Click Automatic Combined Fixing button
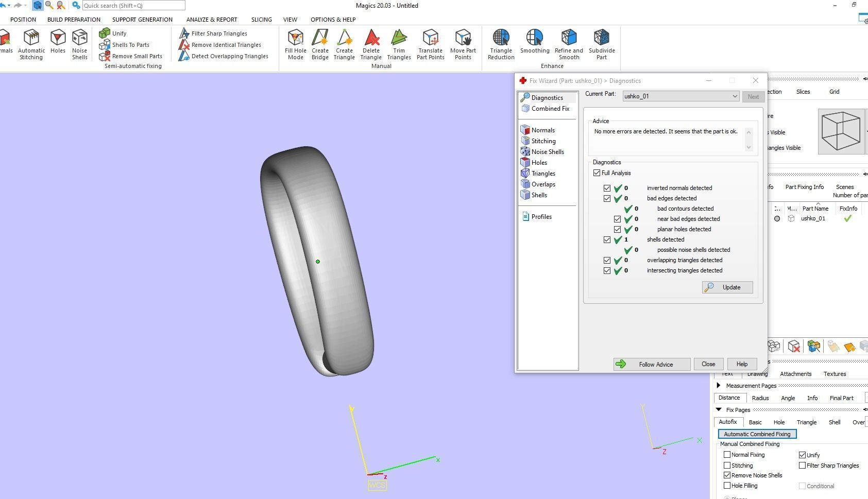The height and width of the screenshot is (499, 868). tap(757, 434)
